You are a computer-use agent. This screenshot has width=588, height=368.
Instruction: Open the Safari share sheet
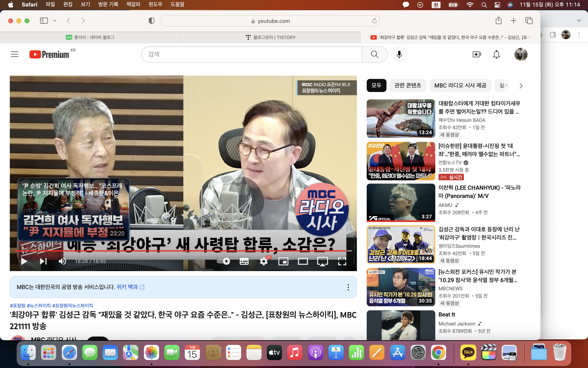tap(499, 20)
